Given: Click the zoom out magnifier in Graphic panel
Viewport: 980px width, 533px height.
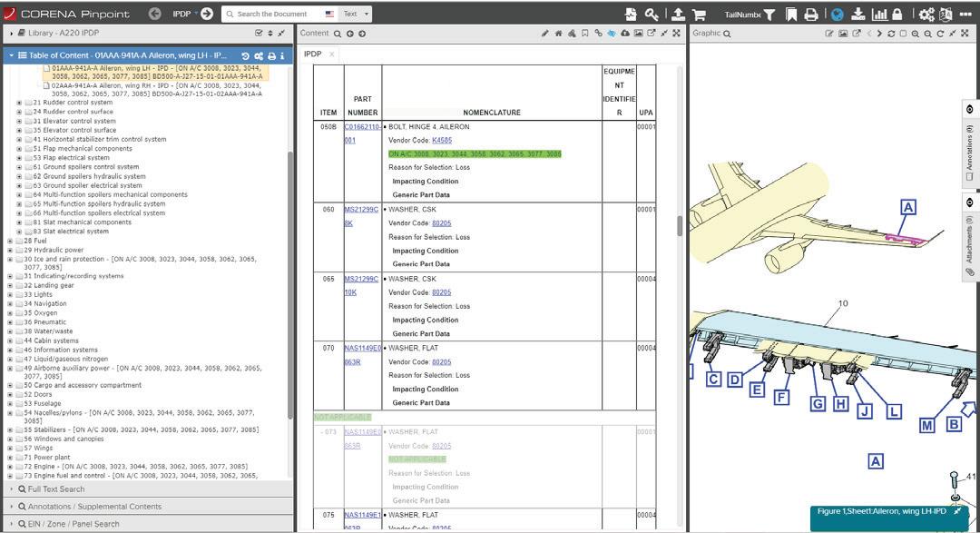Looking at the screenshot, I should [x=927, y=34].
